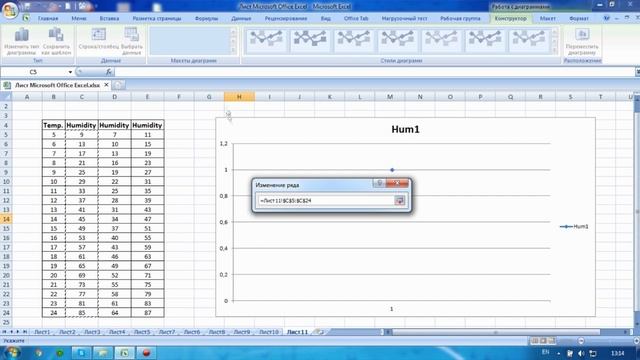
Task: Switch to sheet tab Лист5
Action: tap(142, 332)
